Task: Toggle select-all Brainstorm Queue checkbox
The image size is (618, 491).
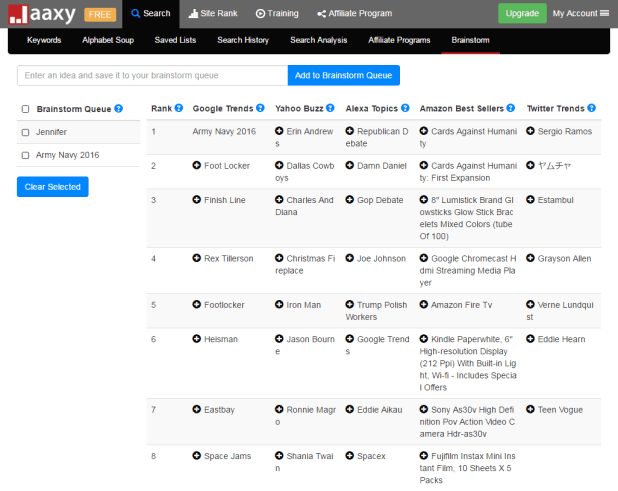Action: 26,109
